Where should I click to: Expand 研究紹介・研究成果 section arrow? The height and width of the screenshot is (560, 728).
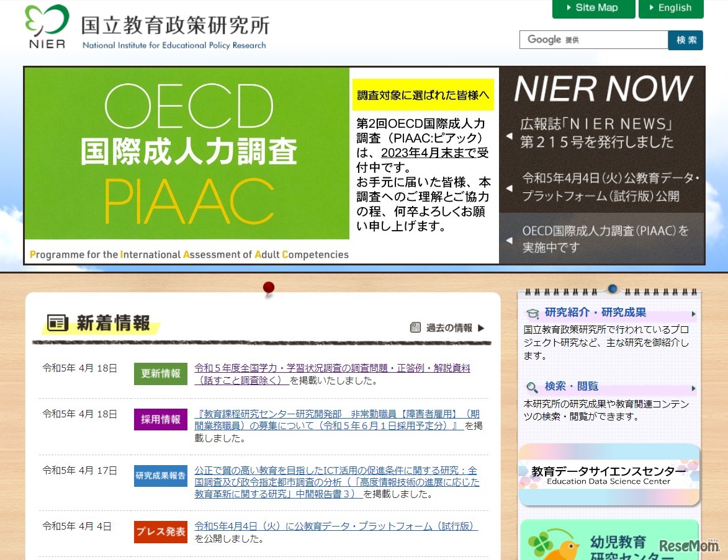point(693,314)
